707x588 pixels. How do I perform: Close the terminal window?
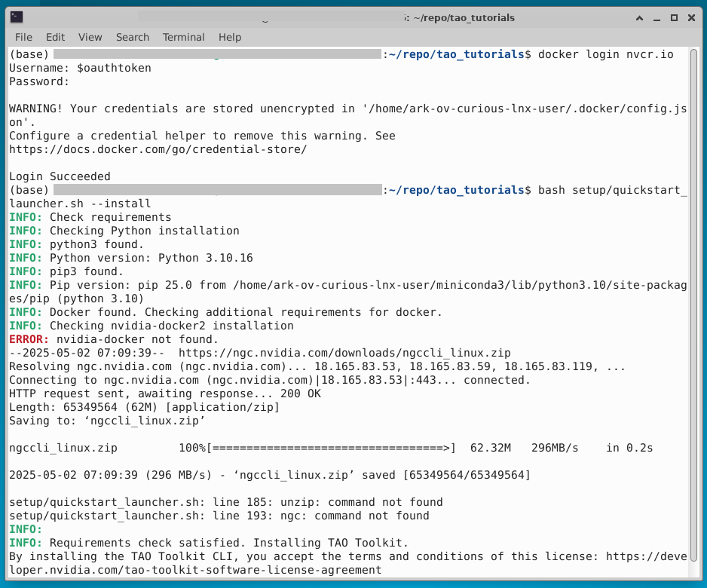click(691, 18)
